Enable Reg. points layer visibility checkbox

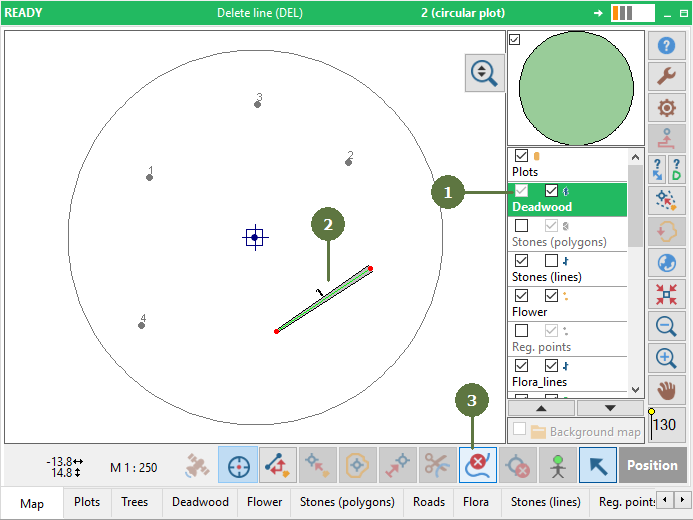coord(522,330)
